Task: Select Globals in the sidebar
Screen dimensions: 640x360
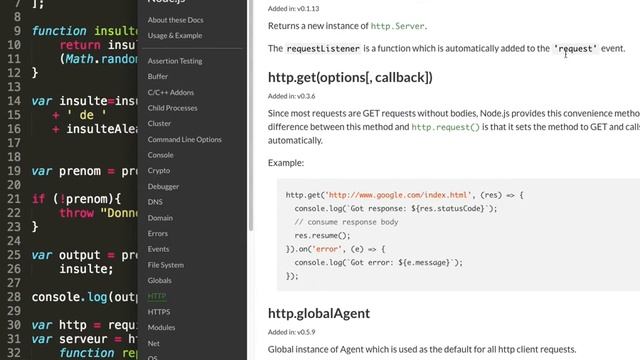Action: [160, 280]
